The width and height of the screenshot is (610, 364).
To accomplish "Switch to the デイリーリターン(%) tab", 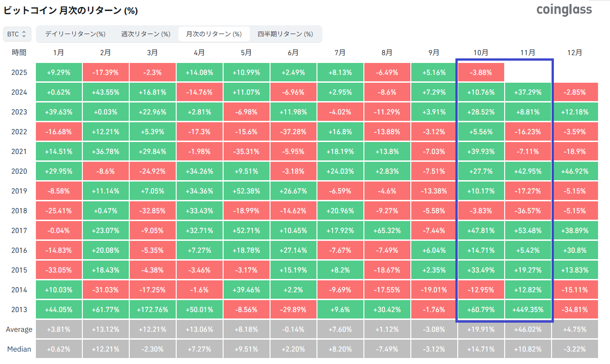I will (x=75, y=34).
